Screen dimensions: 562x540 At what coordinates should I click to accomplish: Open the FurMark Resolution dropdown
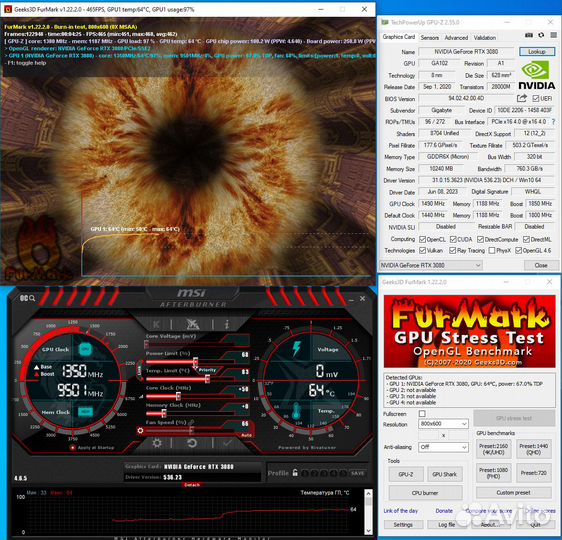[443, 424]
